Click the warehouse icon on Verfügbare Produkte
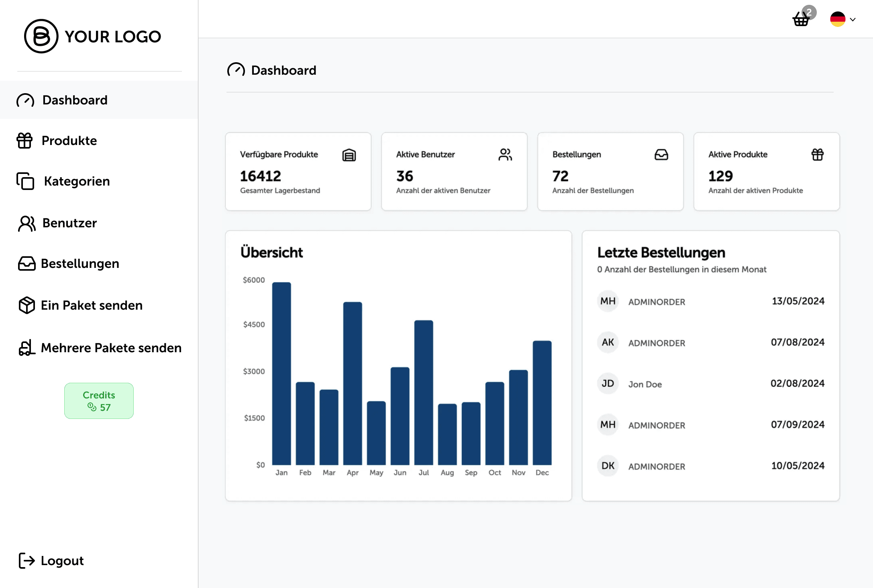 pyautogui.click(x=349, y=155)
